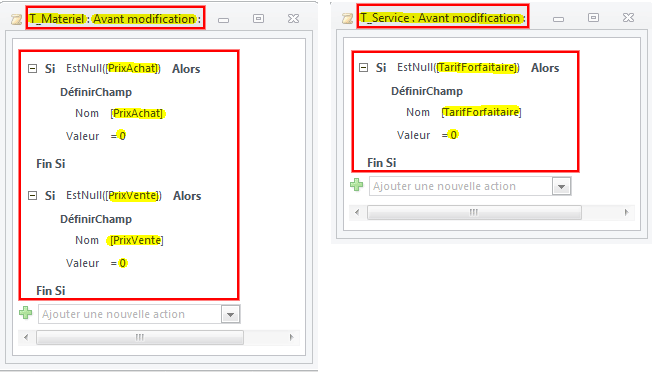
Task: Click the T_Service macro window icon
Action: [x=347, y=18]
